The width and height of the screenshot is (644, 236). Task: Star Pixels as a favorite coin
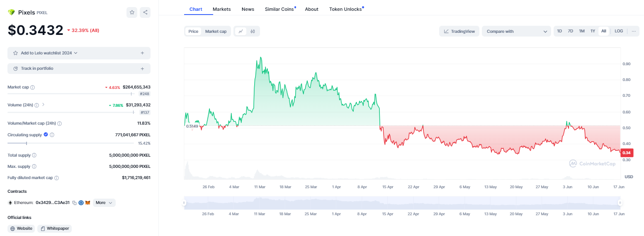point(132,12)
